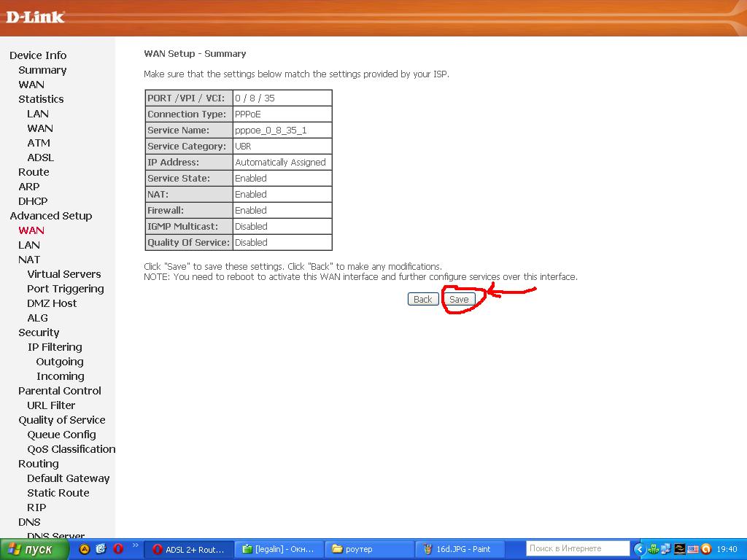Open the blue Quick Launch icon beside Avast
This screenshot has width=747, height=560.
pyautogui.click(x=101, y=549)
